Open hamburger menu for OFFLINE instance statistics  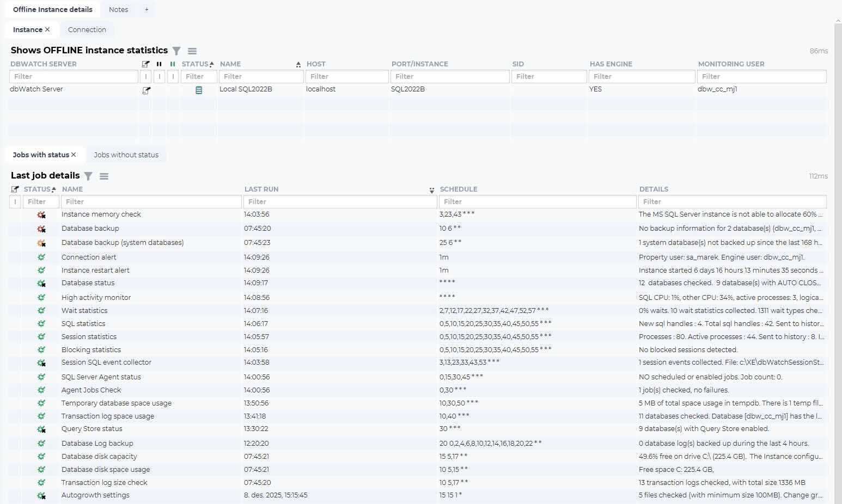(x=192, y=51)
